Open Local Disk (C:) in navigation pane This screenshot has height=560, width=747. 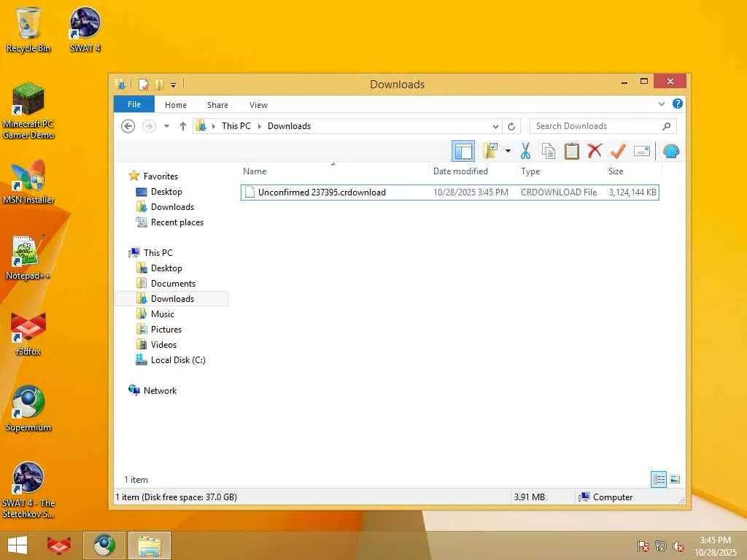pyautogui.click(x=178, y=360)
